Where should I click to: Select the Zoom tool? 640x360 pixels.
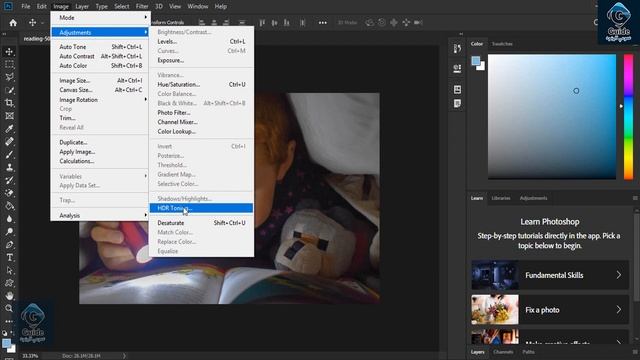[9, 309]
